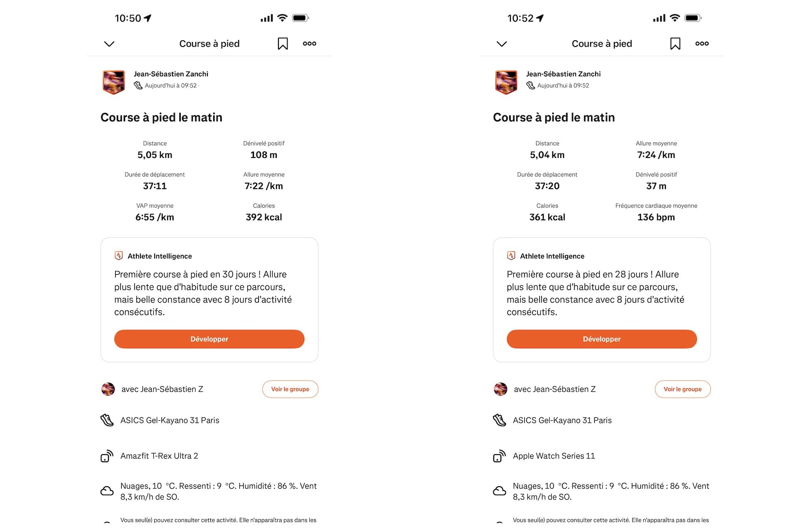This screenshot has height=532, width=798.
Task: Tap the device icon next to Amazfit T-Rex Ultra 2
Action: (107, 456)
